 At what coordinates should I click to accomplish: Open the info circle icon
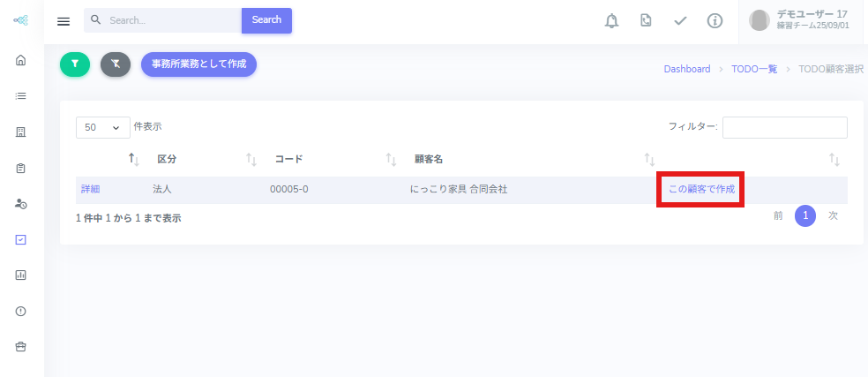click(x=715, y=21)
